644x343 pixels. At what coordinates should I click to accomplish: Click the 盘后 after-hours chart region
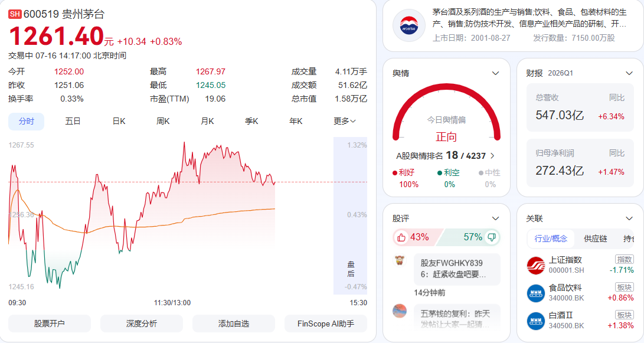coord(351,215)
